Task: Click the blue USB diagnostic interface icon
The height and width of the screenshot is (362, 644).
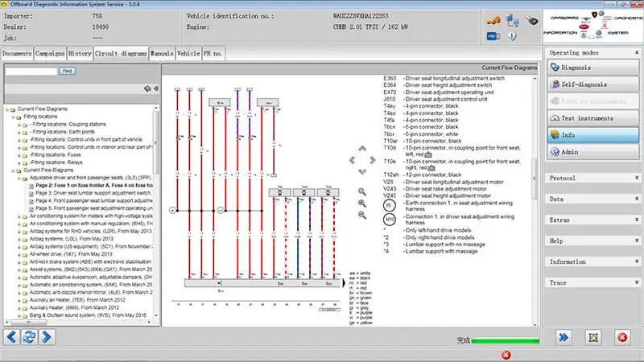Action: pyautogui.click(x=493, y=36)
